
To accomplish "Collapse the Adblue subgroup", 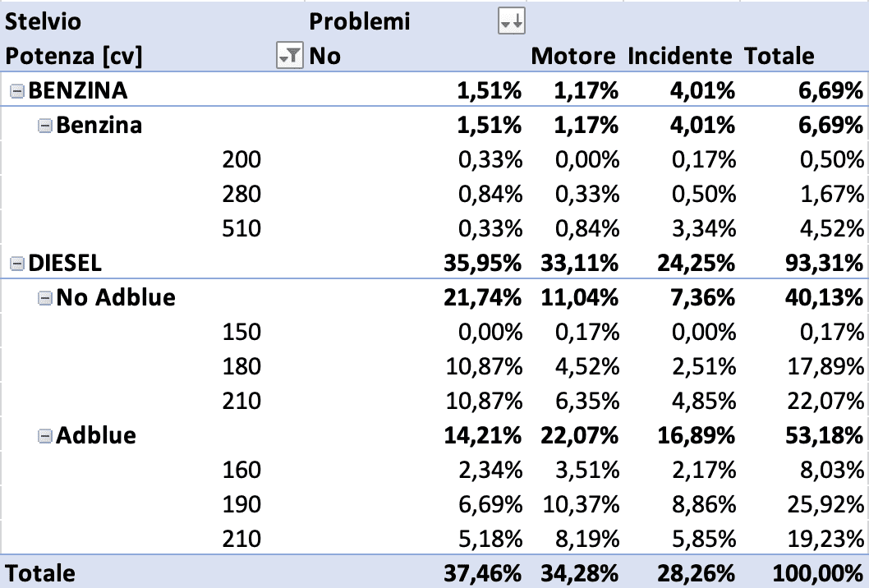I will (45, 436).
